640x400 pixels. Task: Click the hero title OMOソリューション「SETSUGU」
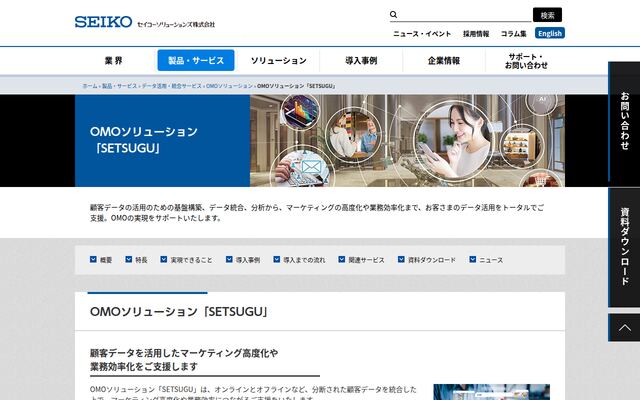coord(144,140)
